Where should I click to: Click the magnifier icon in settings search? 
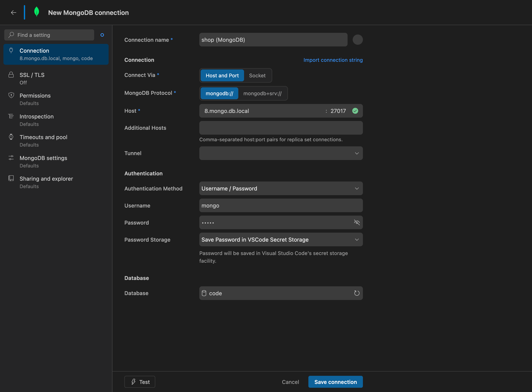pyautogui.click(x=11, y=35)
